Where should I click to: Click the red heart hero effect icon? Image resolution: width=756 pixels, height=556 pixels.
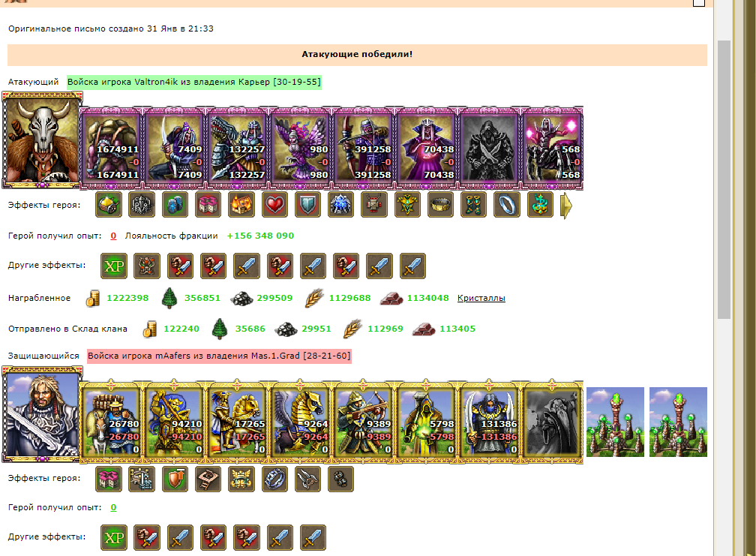pyautogui.click(x=274, y=204)
